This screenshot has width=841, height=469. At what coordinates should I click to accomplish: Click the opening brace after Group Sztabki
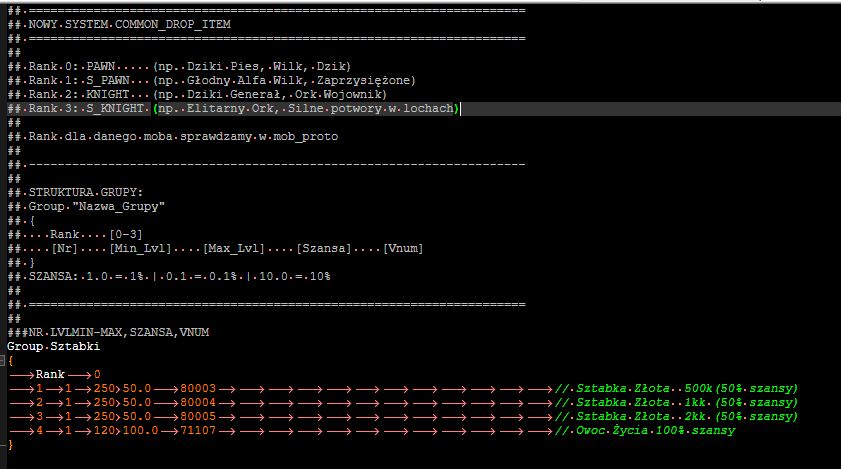(x=11, y=361)
